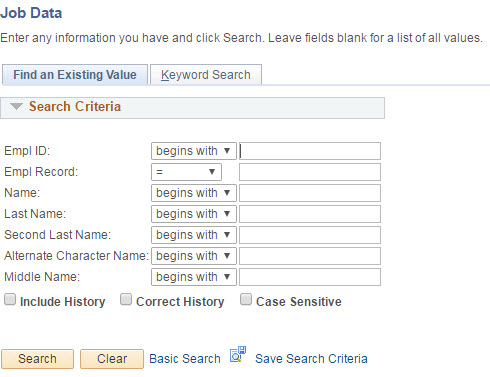Click into the Name input field
The width and height of the screenshot is (490, 377).
310,193
